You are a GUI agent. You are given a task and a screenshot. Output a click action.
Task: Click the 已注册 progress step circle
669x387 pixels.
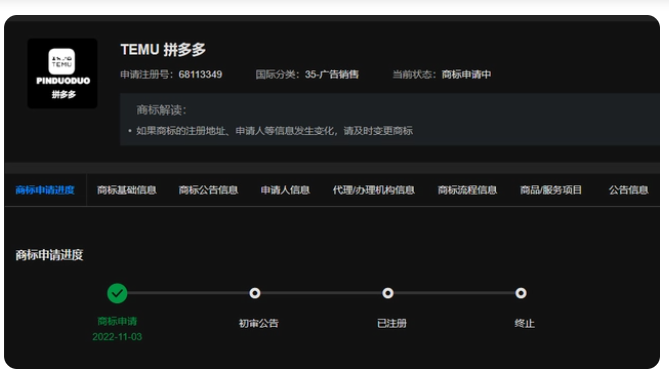pos(388,293)
